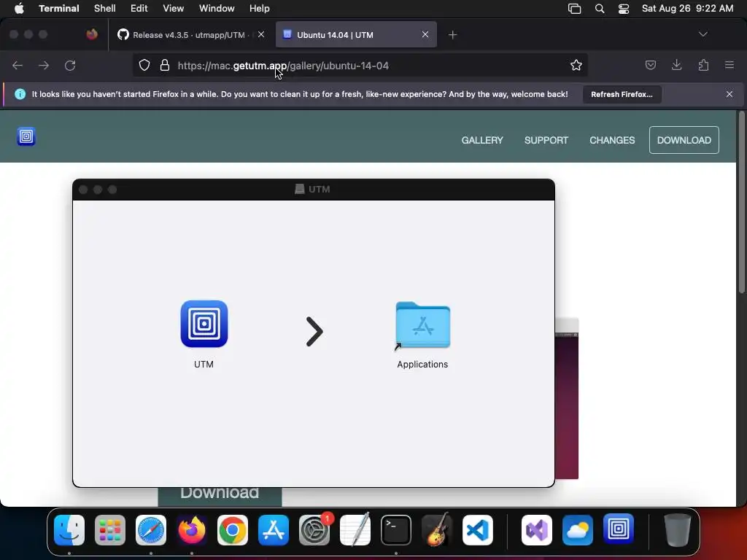This screenshot has height=560, width=747.
Task: Open the Trash in the Dock
Action: tap(678, 530)
